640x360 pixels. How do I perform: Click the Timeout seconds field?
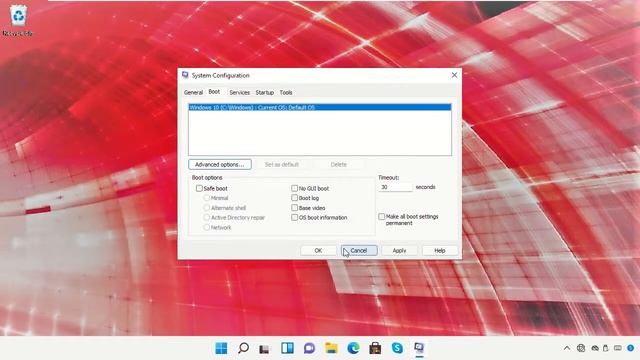point(396,187)
